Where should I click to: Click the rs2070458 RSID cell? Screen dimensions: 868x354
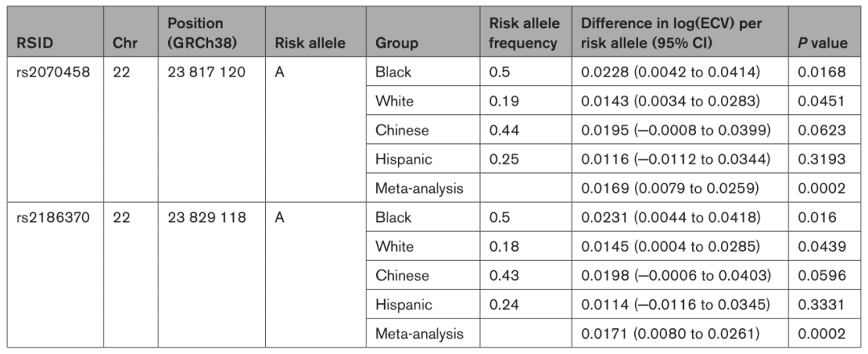click(53, 72)
